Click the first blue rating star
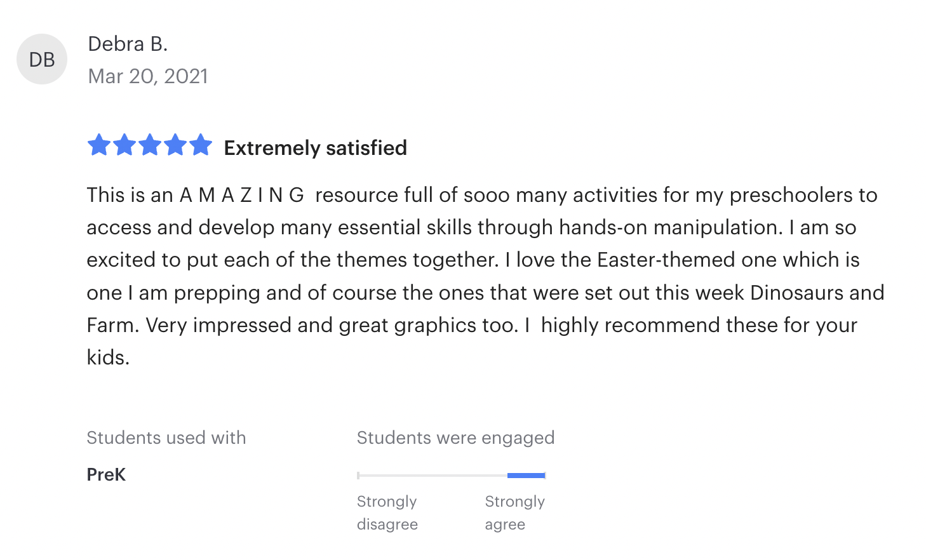Viewport: 926px width, 560px height. [99, 145]
